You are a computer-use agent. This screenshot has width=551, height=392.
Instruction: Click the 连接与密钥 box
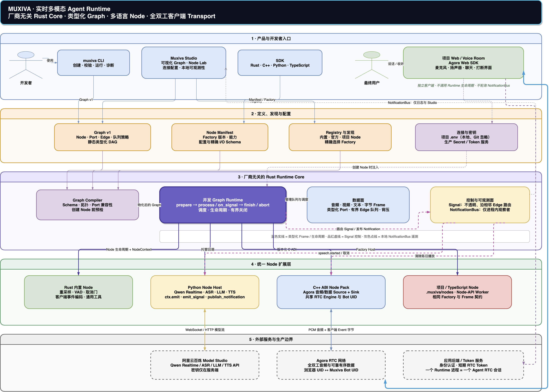tap(466, 137)
